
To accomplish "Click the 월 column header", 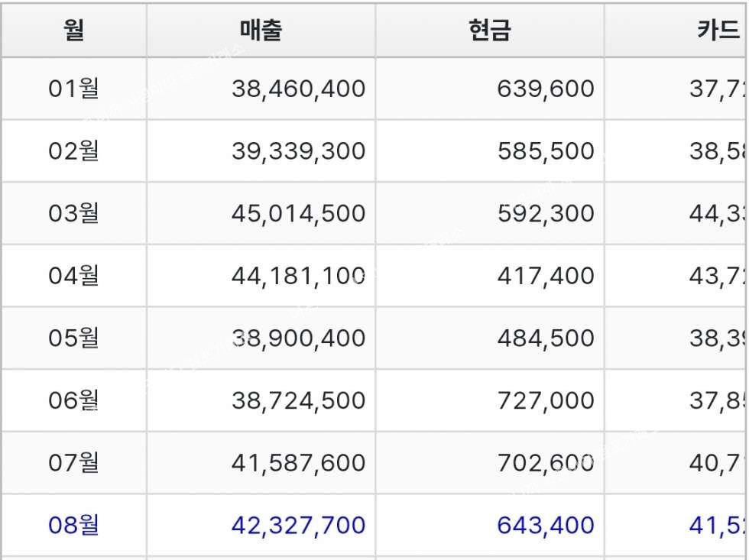I will [74, 31].
